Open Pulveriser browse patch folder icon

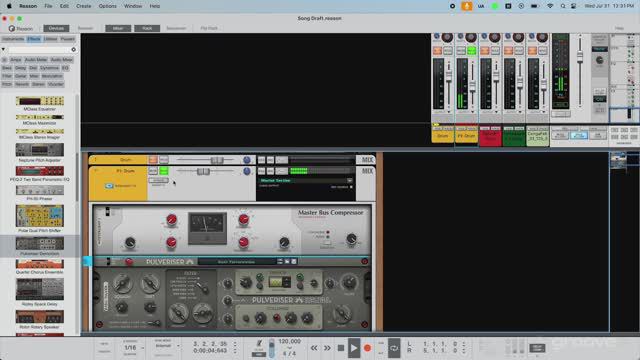287,261
